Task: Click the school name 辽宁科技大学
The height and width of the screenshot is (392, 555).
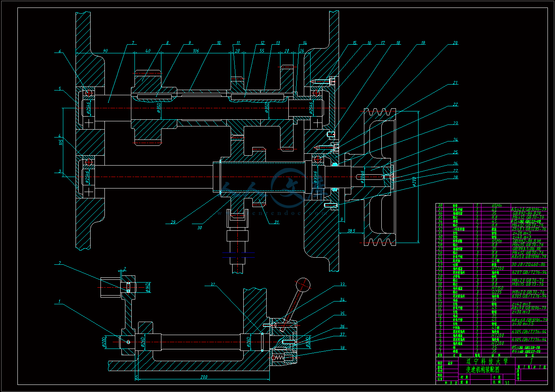Action: coord(487,362)
